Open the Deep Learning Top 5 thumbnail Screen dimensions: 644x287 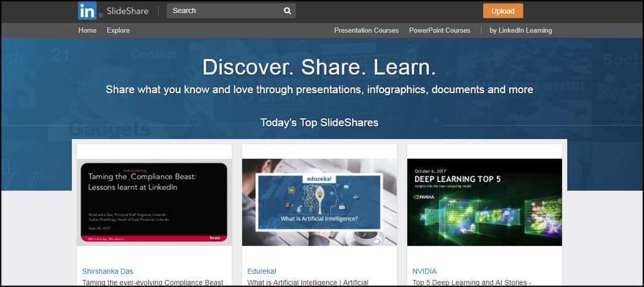tap(485, 202)
